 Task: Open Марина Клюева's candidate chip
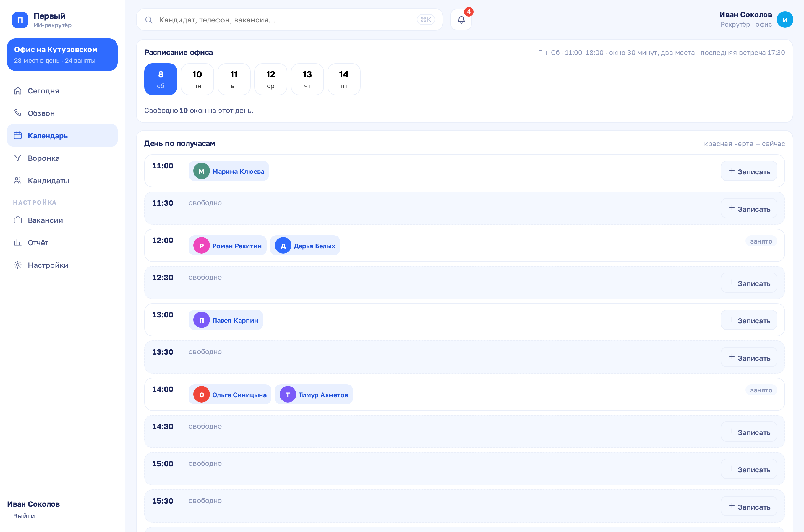pos(229,171)
